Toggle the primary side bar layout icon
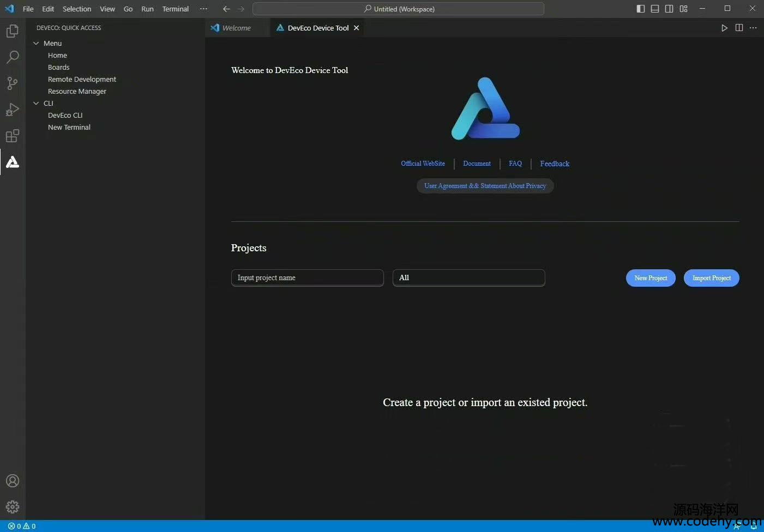 point(641,9)
